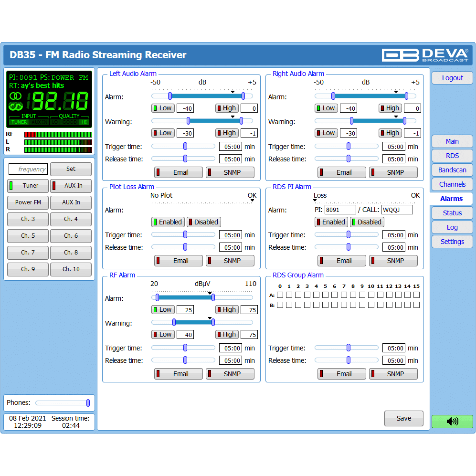Toggle Email notification for Left Audio Alarm

click(x=179, y=172)
